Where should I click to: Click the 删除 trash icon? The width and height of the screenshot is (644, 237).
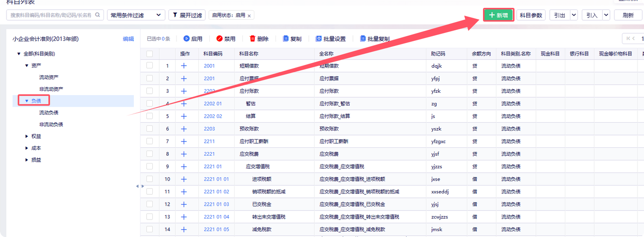[x=253, y=39]
